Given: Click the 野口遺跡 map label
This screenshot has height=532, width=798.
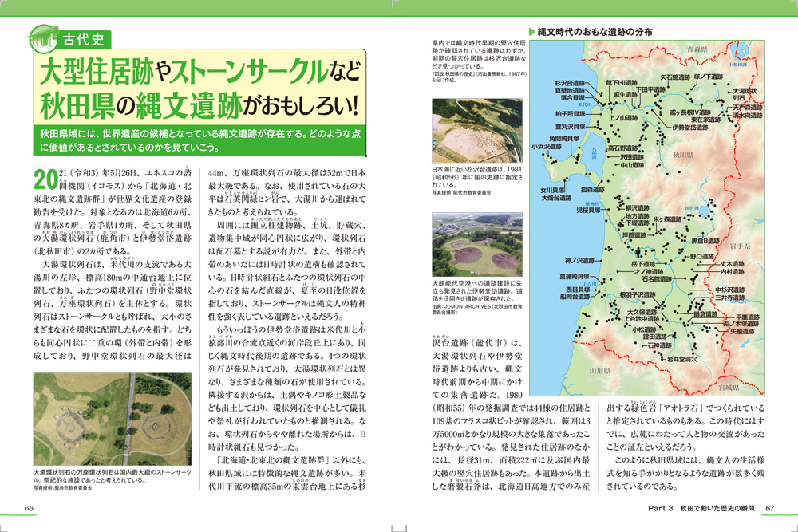Looking at the screenshot, I should coord(702,256).
